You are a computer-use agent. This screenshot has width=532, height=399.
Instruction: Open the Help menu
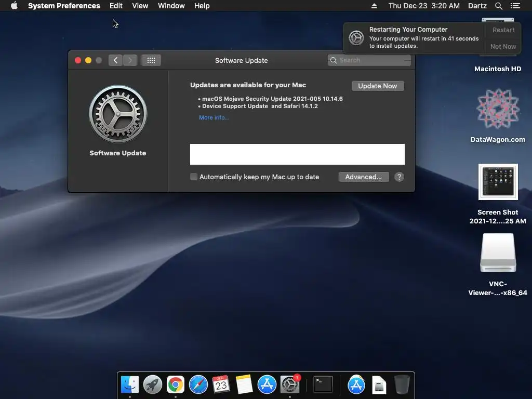pyautogui.click(x=202, y=6)
